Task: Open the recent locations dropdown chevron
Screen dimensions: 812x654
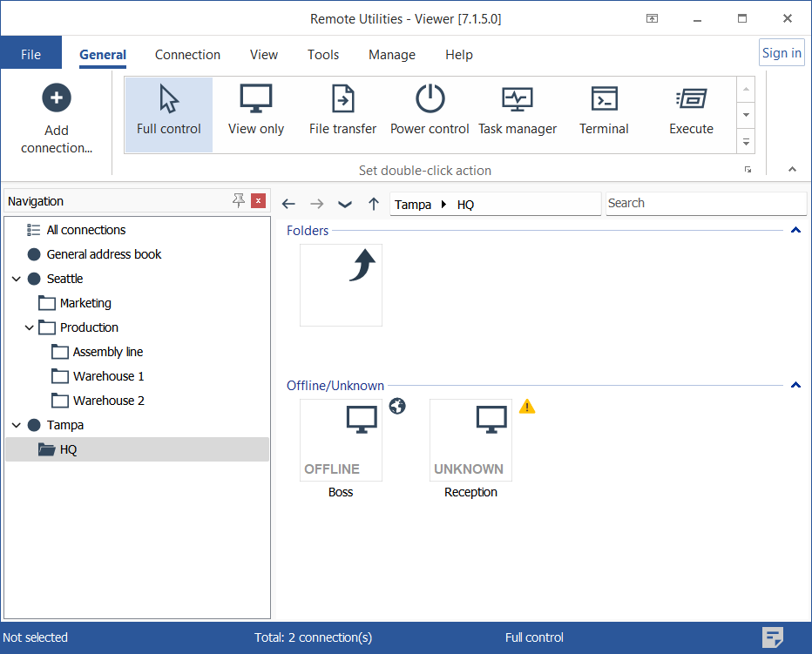Action: [345, 204]
